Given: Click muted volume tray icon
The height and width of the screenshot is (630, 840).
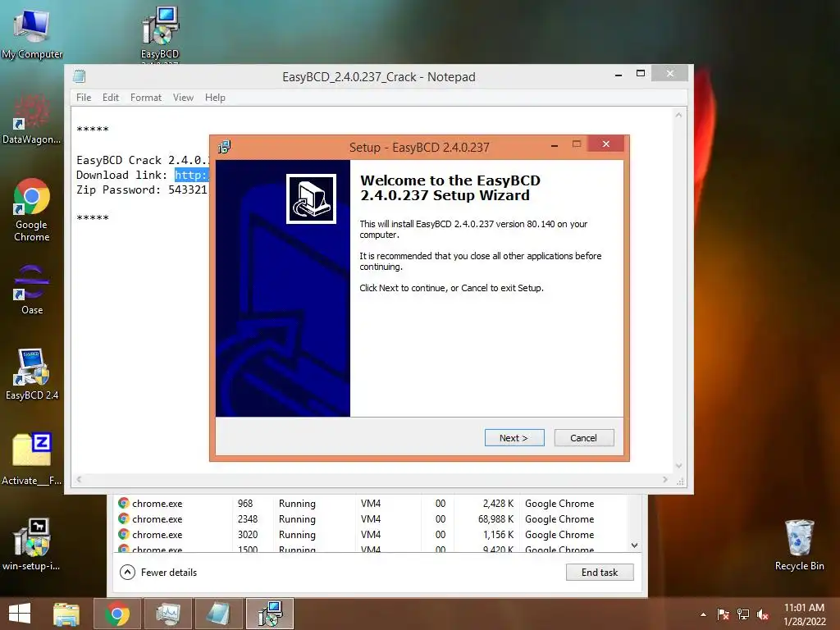Looking at the screenshot, I should point(763,614).
